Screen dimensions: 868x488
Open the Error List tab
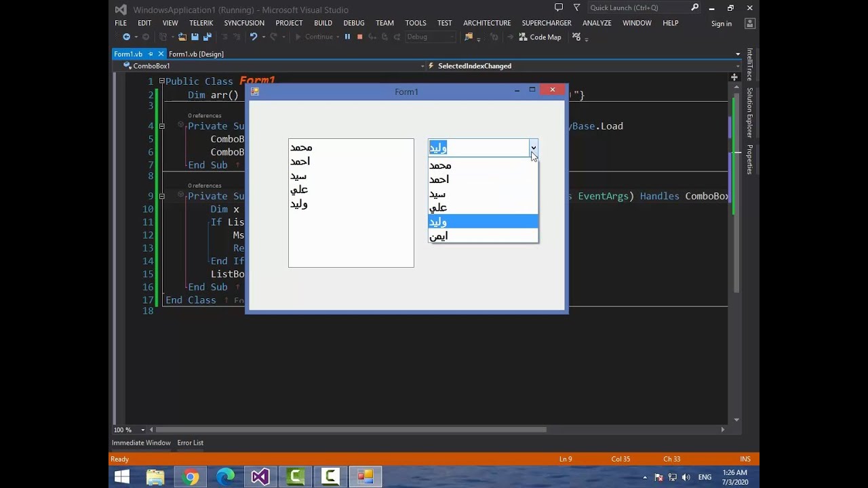(191, 443)
